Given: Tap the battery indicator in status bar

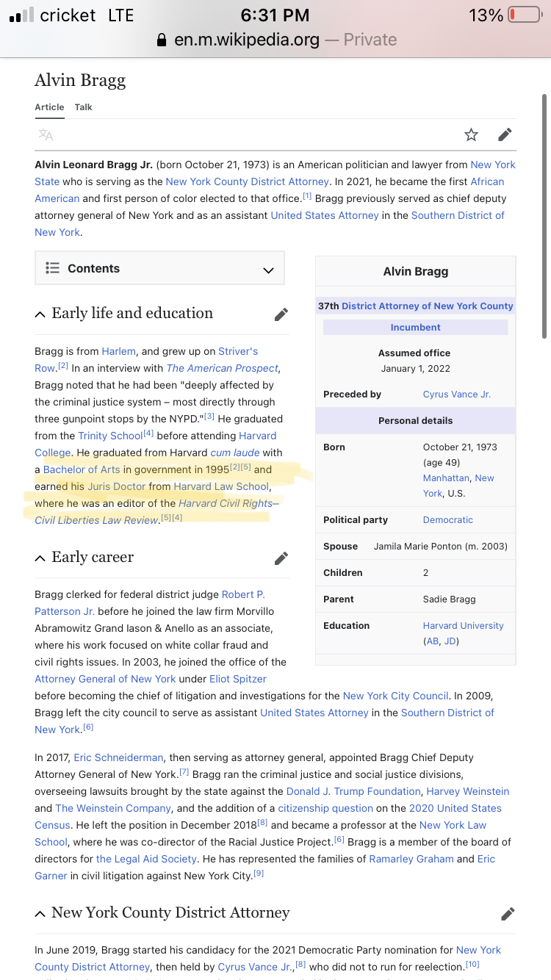Looking at the screenshot, I should 525,15.
